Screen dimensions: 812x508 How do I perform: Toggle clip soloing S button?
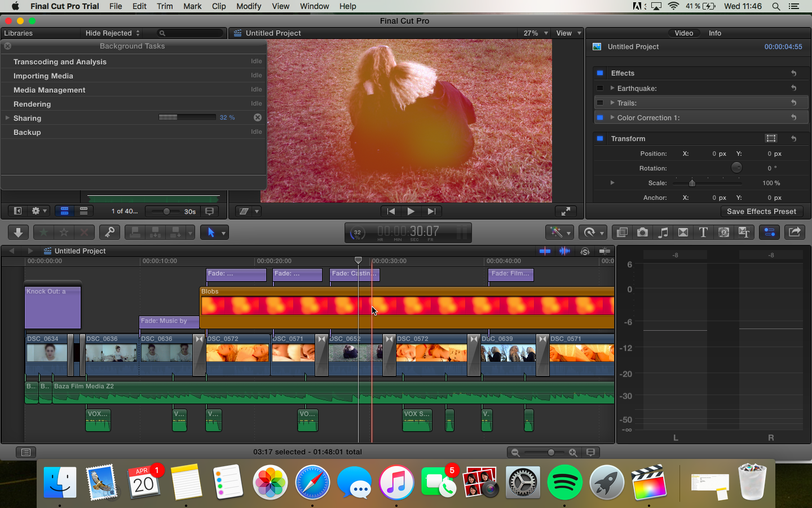tap(585, 251)
